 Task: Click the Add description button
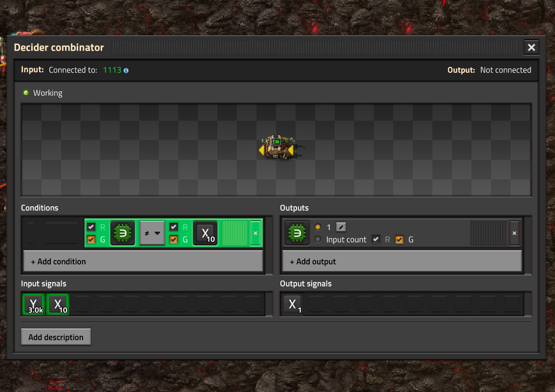click(x=56, y=337)
